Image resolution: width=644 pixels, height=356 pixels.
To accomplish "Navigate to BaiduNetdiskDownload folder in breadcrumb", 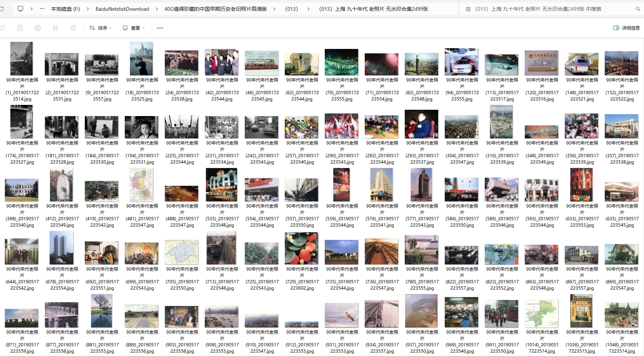I will tap(122, 9).
